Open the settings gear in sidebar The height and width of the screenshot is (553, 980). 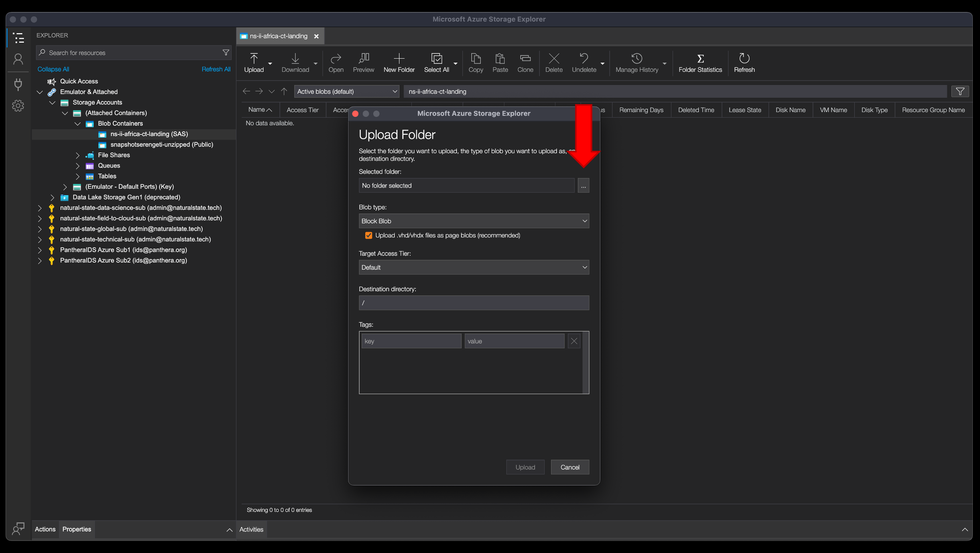[18, 106]
